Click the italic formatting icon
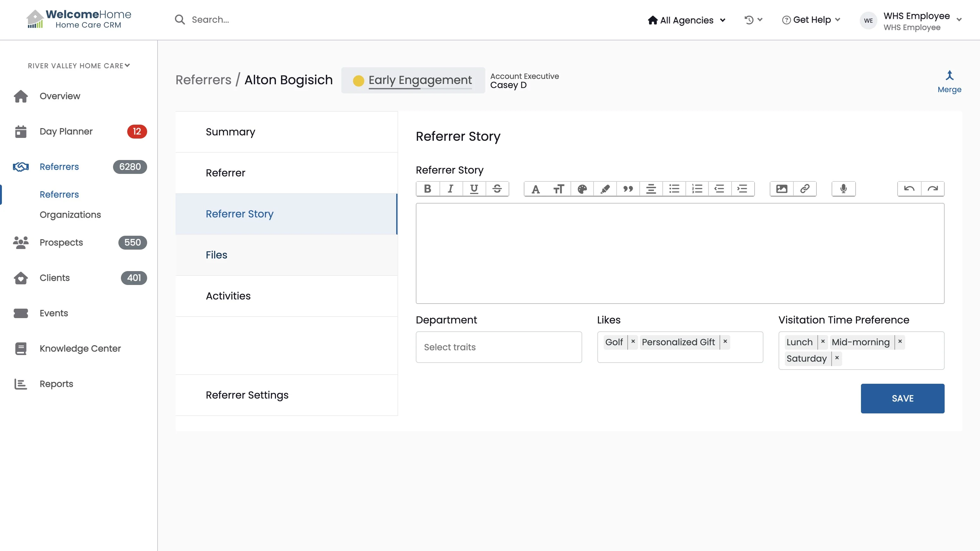The height and width of the screenshot is (551, 980). 451,189
